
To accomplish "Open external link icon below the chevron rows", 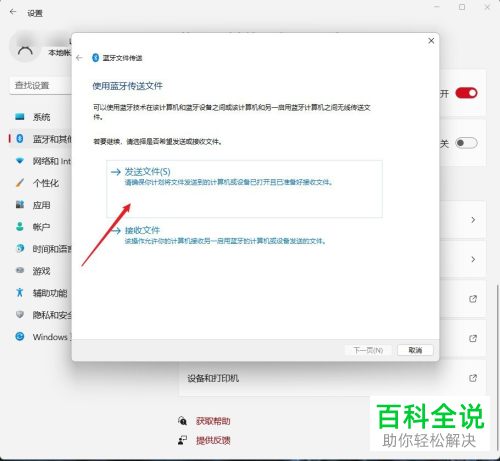I will (x=473, y=299).
